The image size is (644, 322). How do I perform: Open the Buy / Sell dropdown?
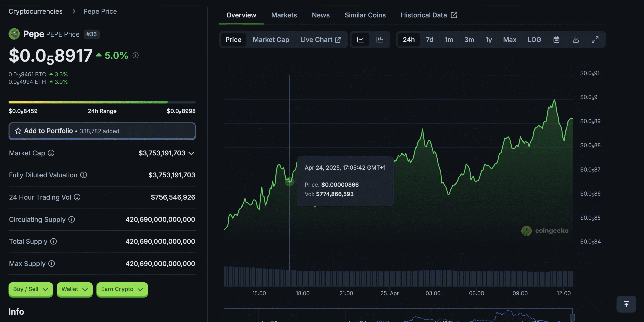pos(31,289)
